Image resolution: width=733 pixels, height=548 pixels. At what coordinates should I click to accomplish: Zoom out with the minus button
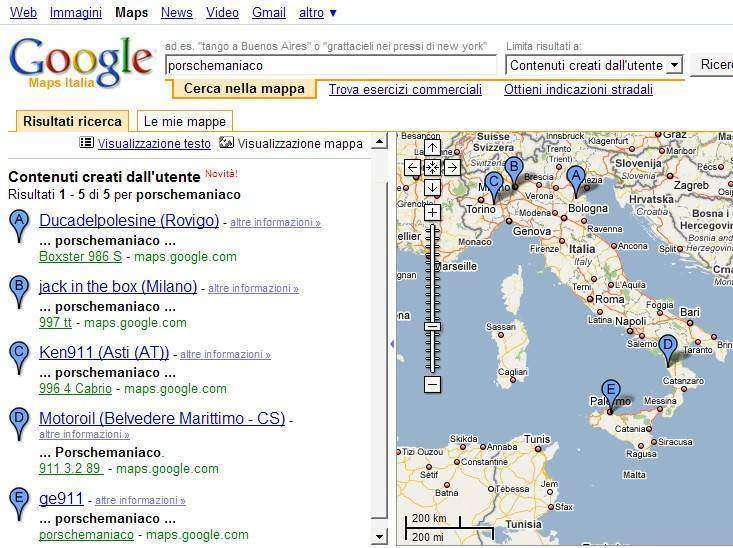click(x=432, y=385)
